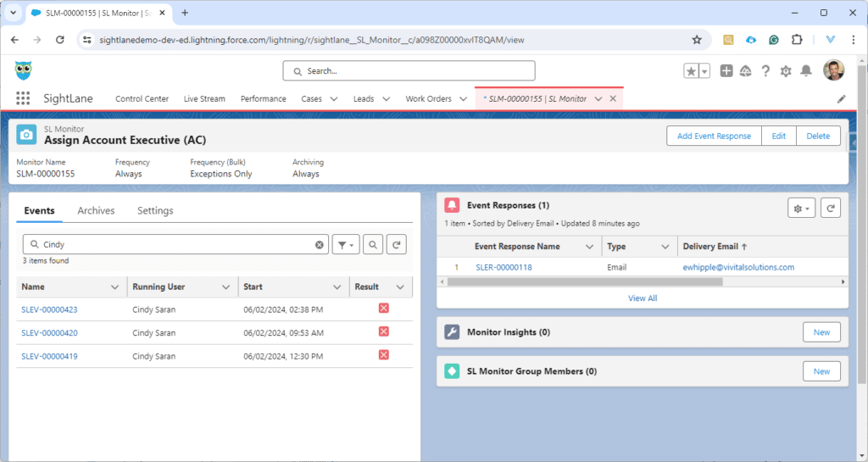
Task: Select the Events tab
Action: 39,211
